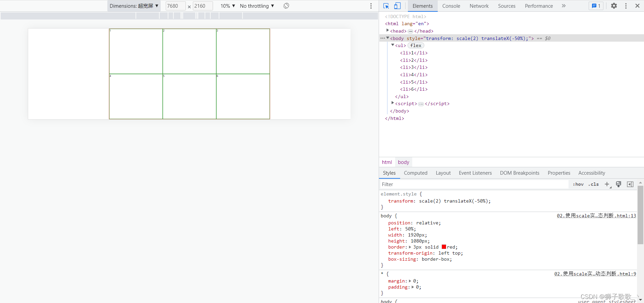Open the red border color swatch
The image size is (644, 303).
point(444,247)
